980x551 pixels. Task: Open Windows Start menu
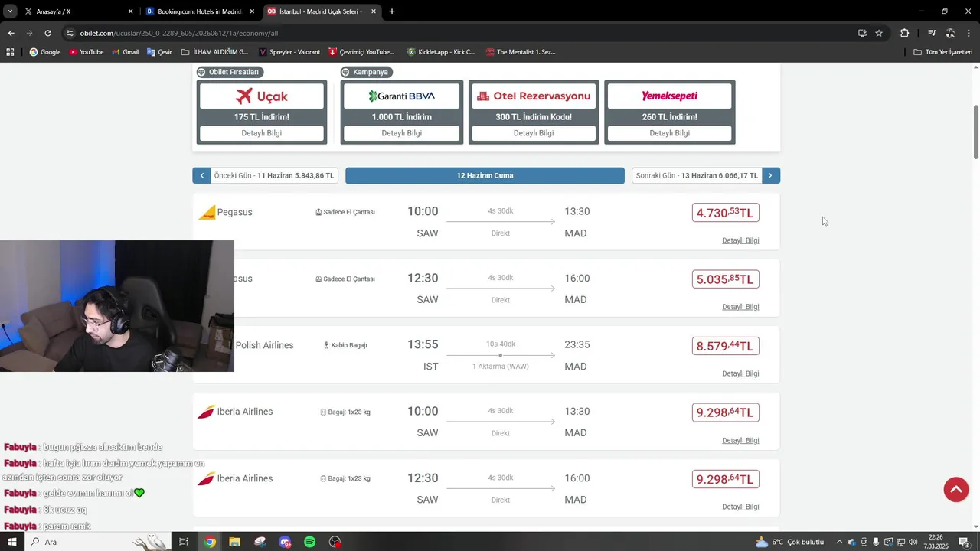(12, 542)
